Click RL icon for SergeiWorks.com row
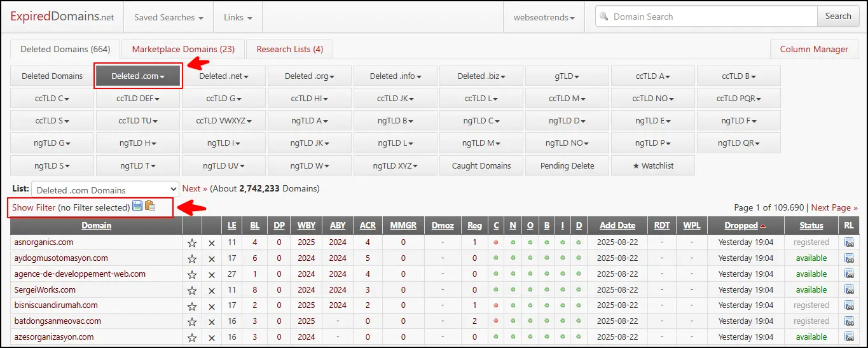 tap(849, 290)
